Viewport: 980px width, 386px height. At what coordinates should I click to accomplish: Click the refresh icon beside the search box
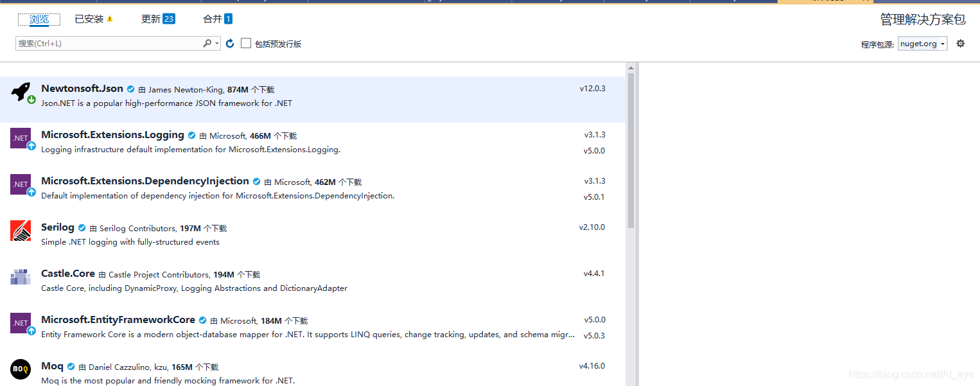click(230, 43)
